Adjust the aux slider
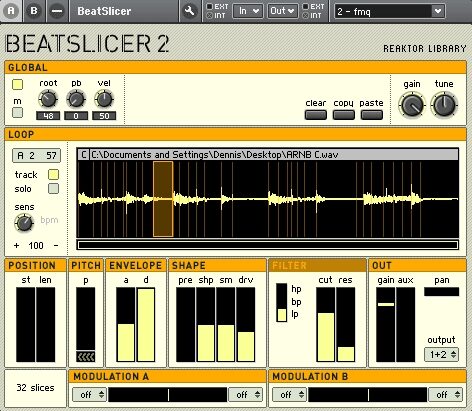The image size is (472, 411). click(406, 325)
